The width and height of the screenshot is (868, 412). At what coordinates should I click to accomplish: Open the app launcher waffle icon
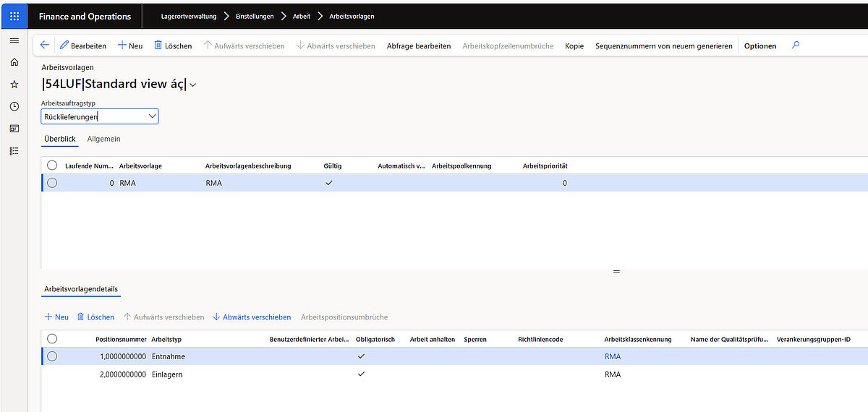coord(14,16)
